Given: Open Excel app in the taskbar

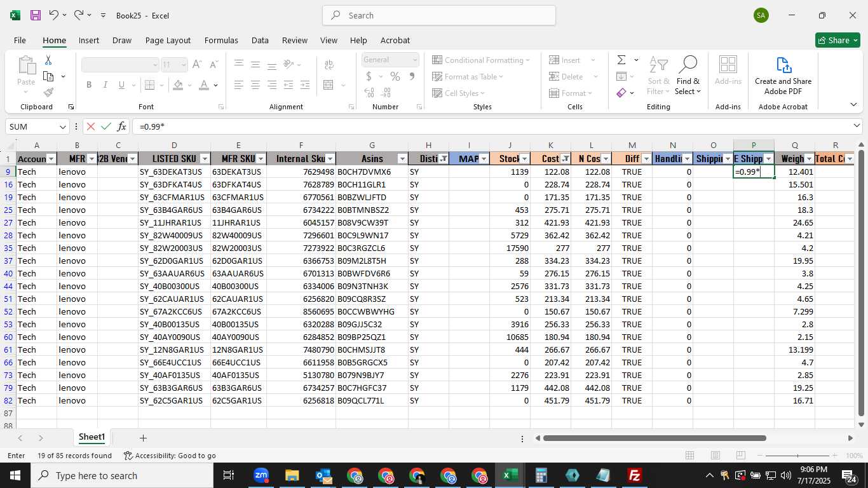Looking at the screenshot, I should pos(510,475).
